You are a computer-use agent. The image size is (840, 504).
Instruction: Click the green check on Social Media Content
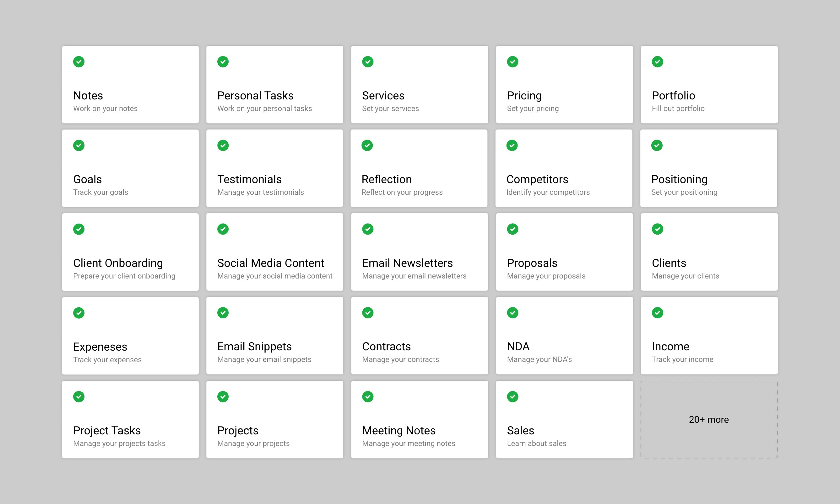coord(223,229)
